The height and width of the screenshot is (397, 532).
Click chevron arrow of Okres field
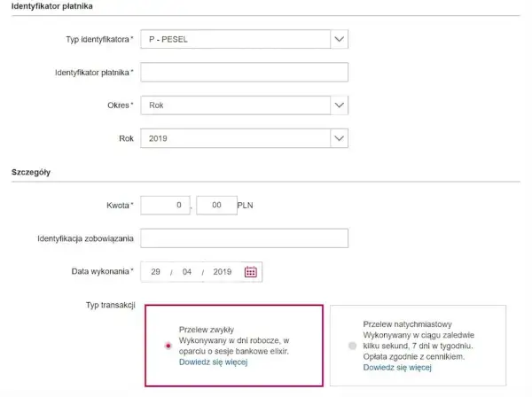coord(339,105)
